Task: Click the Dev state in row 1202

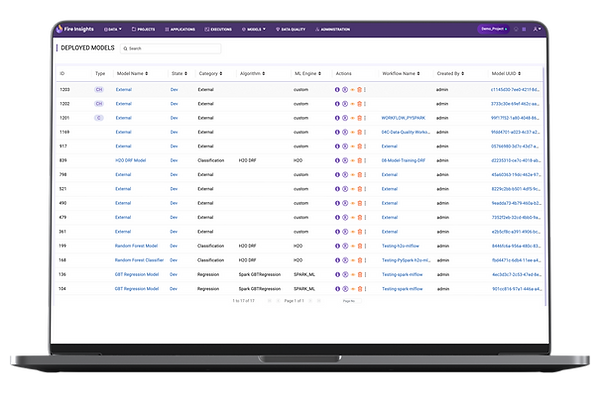Action: [174, 104]
